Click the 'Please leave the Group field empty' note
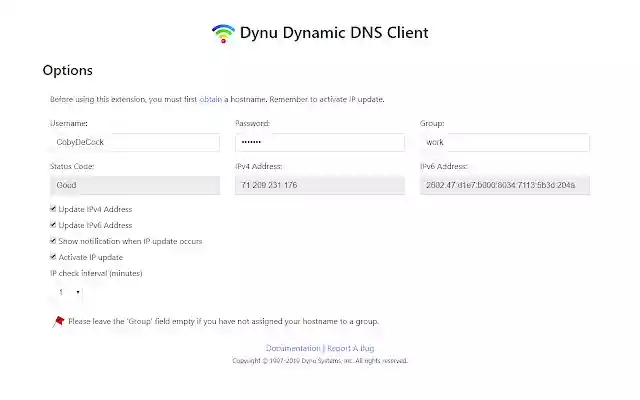 pos(223,321)
